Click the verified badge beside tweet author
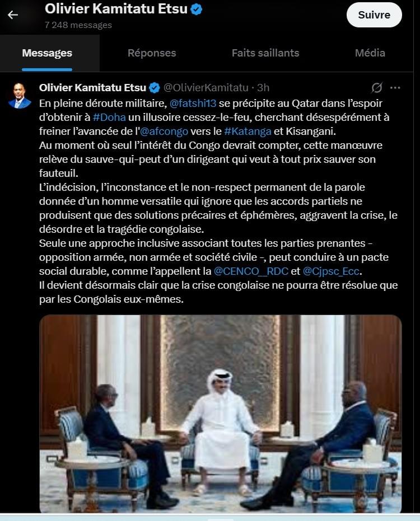The width and height of the screenshot is (420, 521). tap(155, 88)
